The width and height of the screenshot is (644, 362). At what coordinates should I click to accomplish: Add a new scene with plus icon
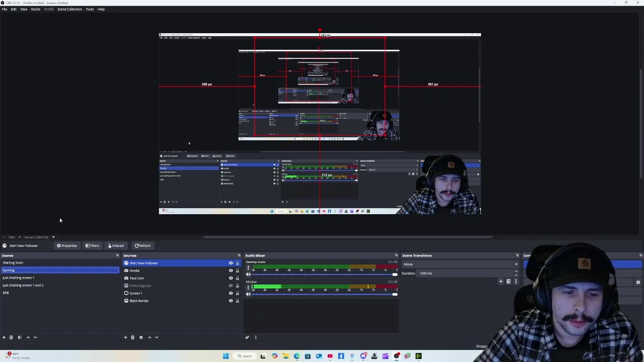(4, 337)
